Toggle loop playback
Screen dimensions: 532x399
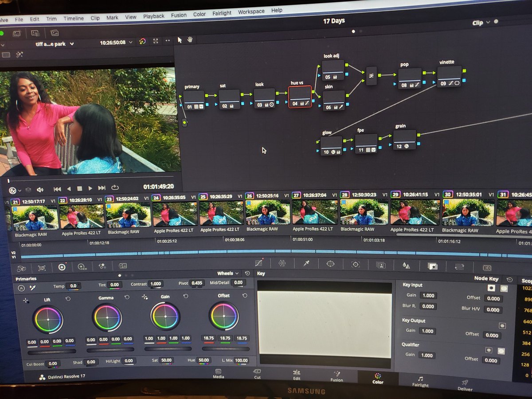115,188
